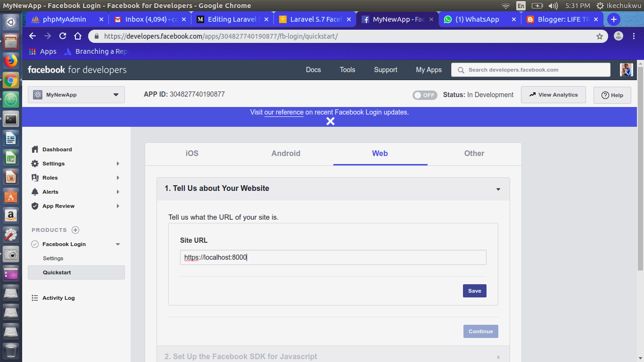This screenshot has width=644, height=362.
Task: Open the Ubuntu dash search icon
Action: click(11, 22)
